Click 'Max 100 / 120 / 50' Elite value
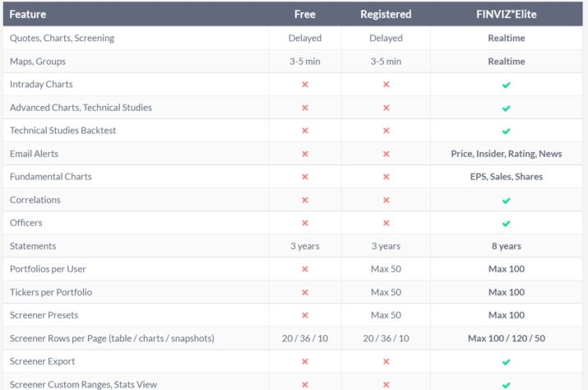This screenshot has width=588, height=390. (507, 338)
